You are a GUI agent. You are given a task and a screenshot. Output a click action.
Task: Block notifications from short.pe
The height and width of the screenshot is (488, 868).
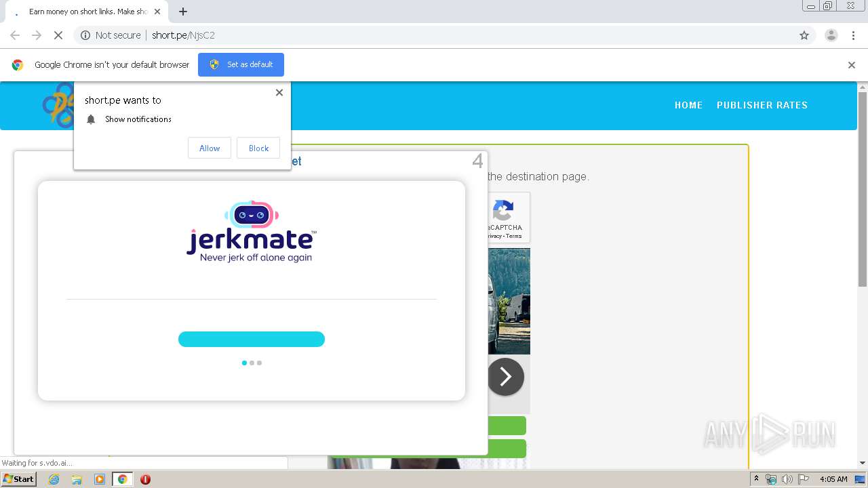258,148
